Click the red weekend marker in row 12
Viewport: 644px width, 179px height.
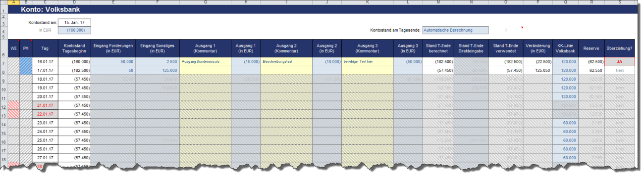[13, 105]
